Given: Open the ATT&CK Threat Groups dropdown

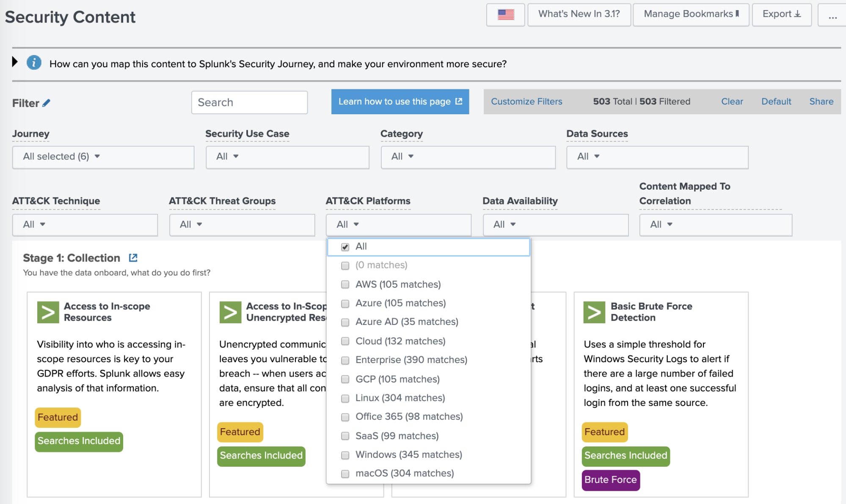Looking at the screenshot, I should (242, 225).
